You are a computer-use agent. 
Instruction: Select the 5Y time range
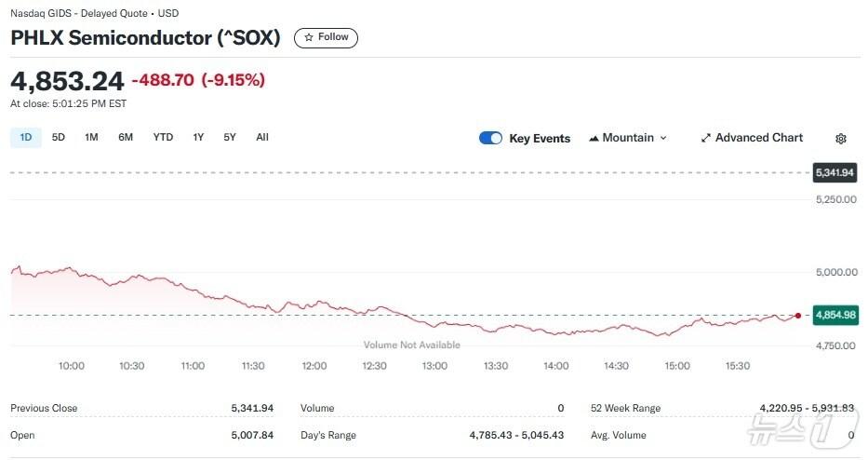point(230,138)
